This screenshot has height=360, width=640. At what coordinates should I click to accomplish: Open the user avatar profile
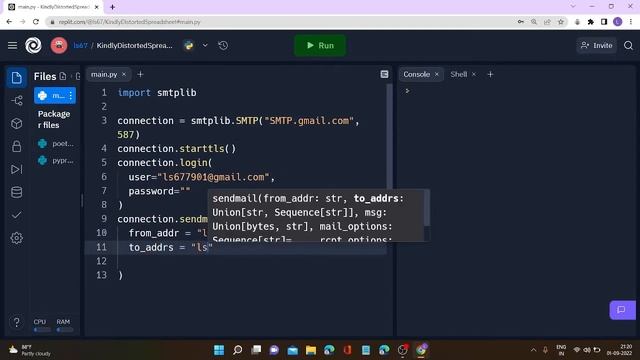click(59, 45)
